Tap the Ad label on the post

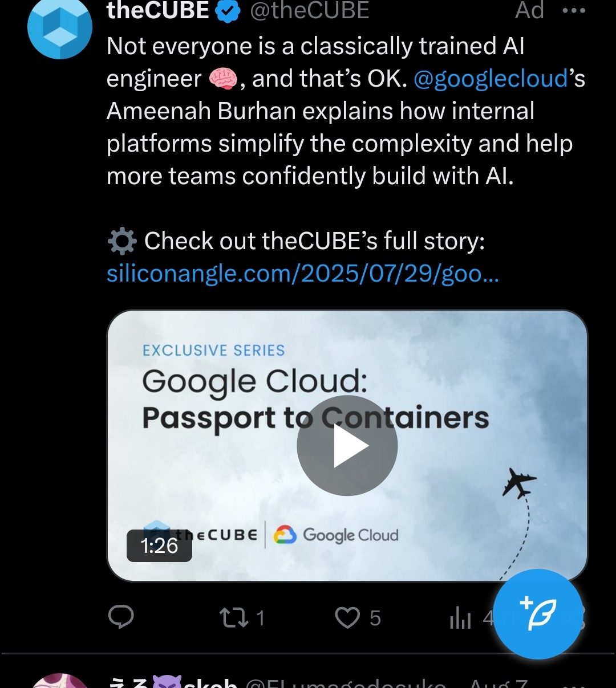click(529, 11)
